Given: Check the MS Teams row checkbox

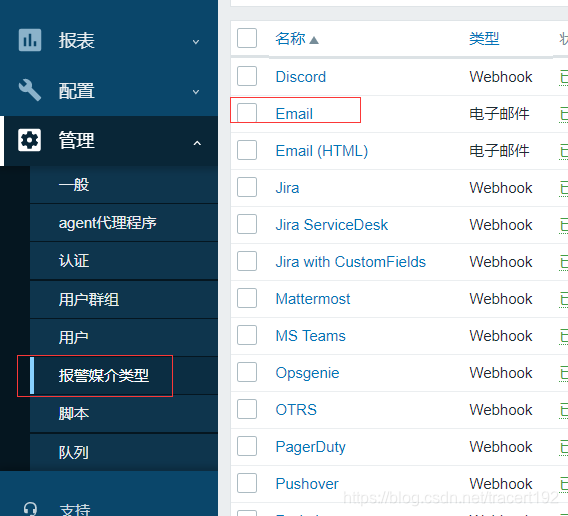Looking at the screenshot, I should point(247,335).
